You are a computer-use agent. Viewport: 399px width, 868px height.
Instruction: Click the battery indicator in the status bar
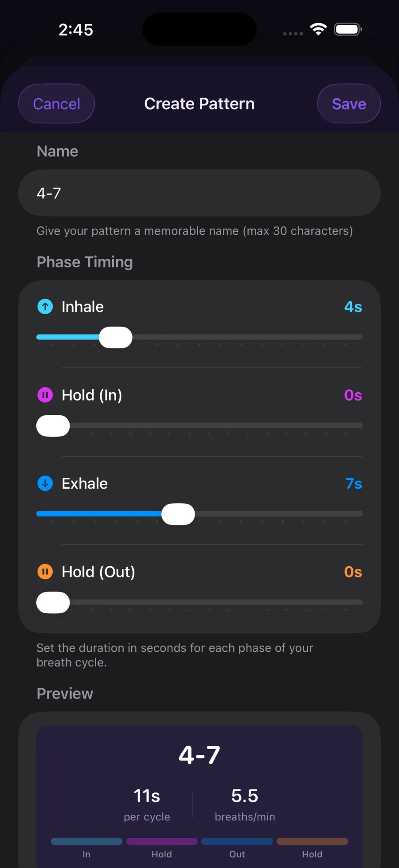click(348, 28)
